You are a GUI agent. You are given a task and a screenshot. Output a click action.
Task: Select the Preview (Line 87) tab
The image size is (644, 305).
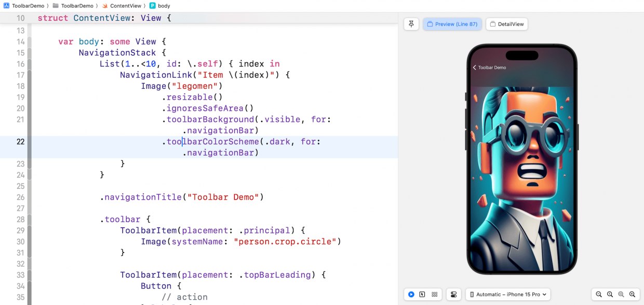pyautogui.click(x=452, y=24)
